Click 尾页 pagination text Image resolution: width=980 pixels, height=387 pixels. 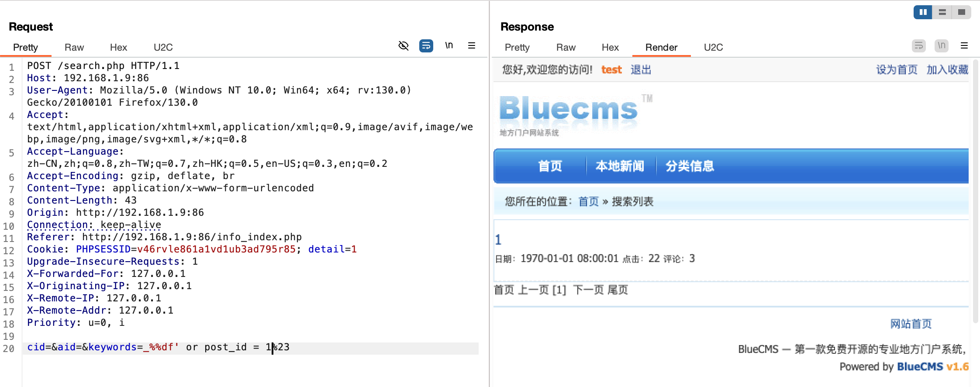click(x=618, y=290)
